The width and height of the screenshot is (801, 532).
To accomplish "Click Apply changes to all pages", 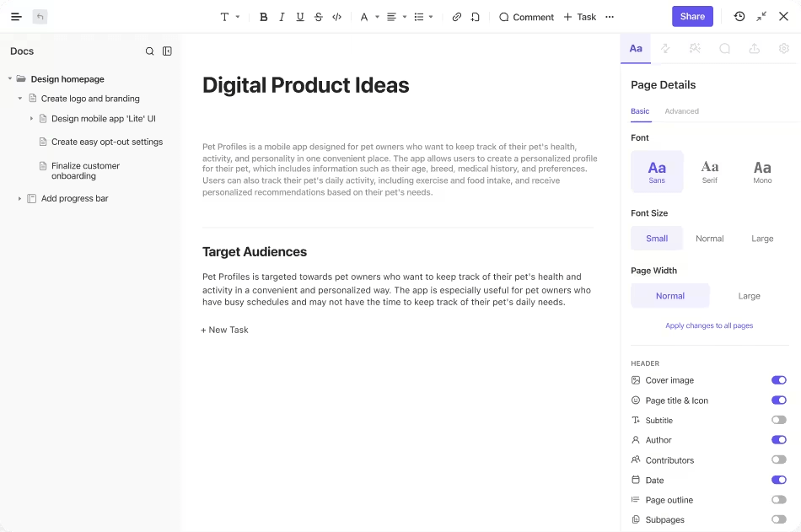I will pyautogui.click(x=709, y=325).
